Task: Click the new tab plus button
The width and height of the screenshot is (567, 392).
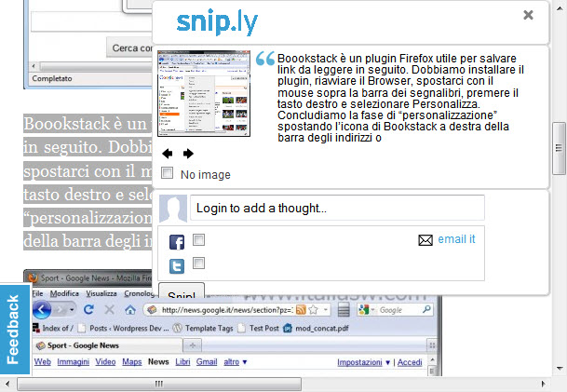Action: tap(193, 345)
